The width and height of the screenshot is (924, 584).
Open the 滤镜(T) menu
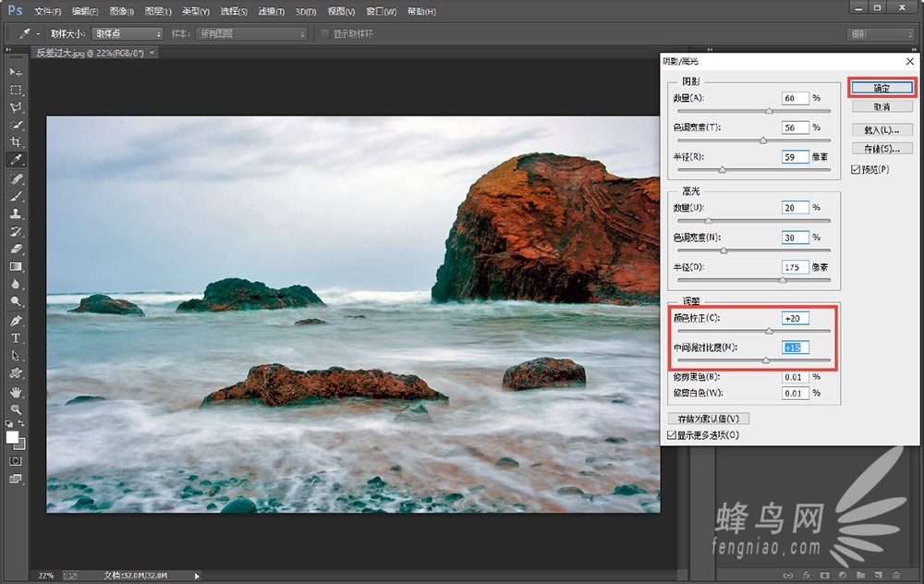coord(272,11)
